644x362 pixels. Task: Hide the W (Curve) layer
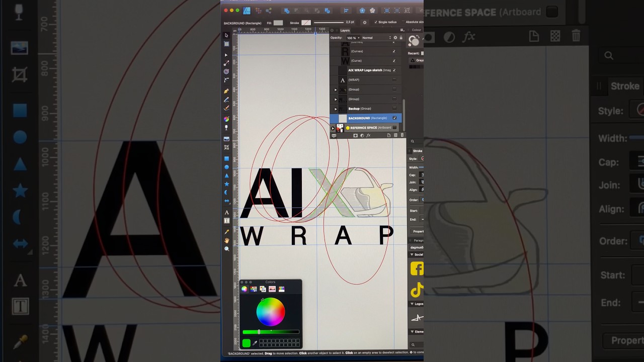coord(394,61)
